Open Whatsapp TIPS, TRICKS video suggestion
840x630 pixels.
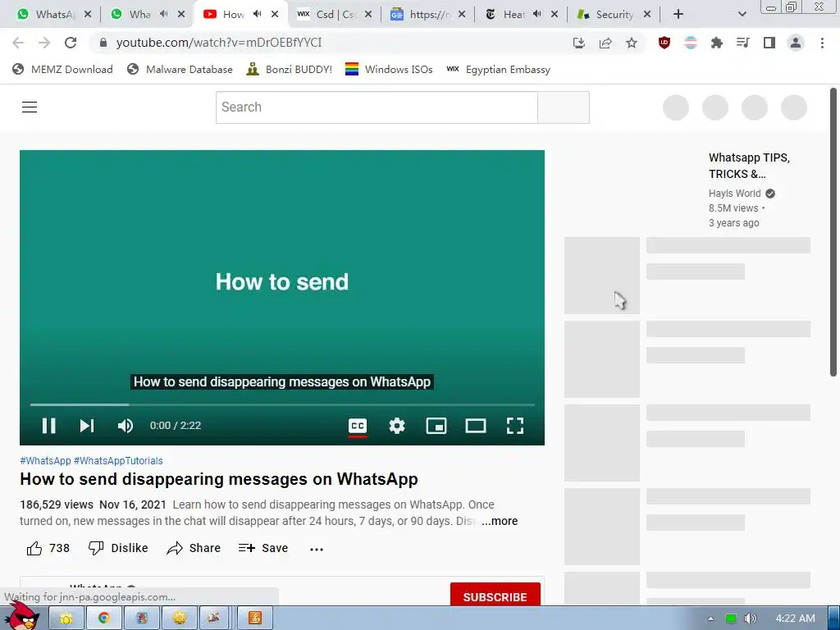coord(749,166)
